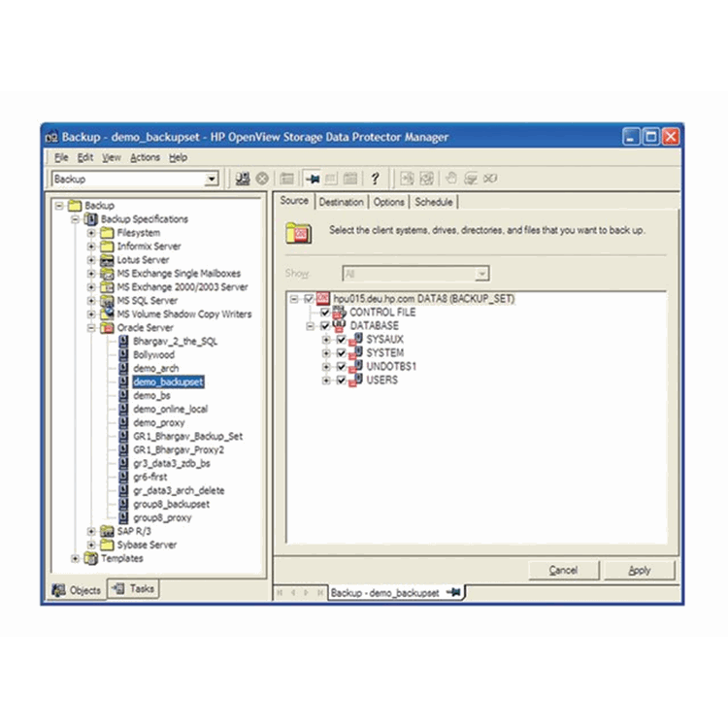This screenshot has height=728, width=728.
Task: Click the clients/network toolbar icon
Action: (242, 179)
